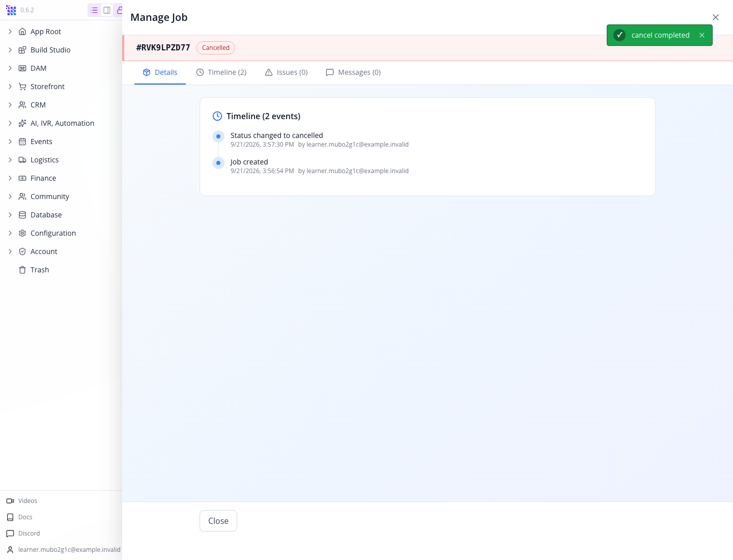Screen dimensions: 733x560
Task: Click job ID #RVK9LPZD77
Action: pos(163,48)
